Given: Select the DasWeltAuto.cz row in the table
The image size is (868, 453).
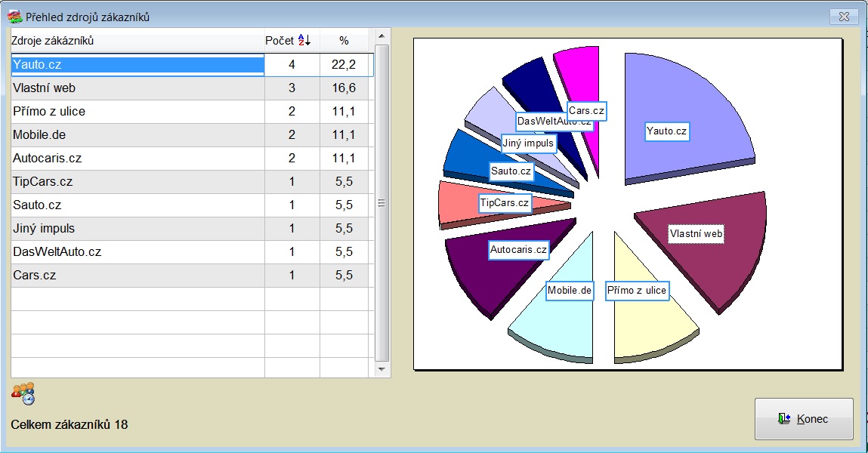Looking at the screenshot, I should (136, 252).
